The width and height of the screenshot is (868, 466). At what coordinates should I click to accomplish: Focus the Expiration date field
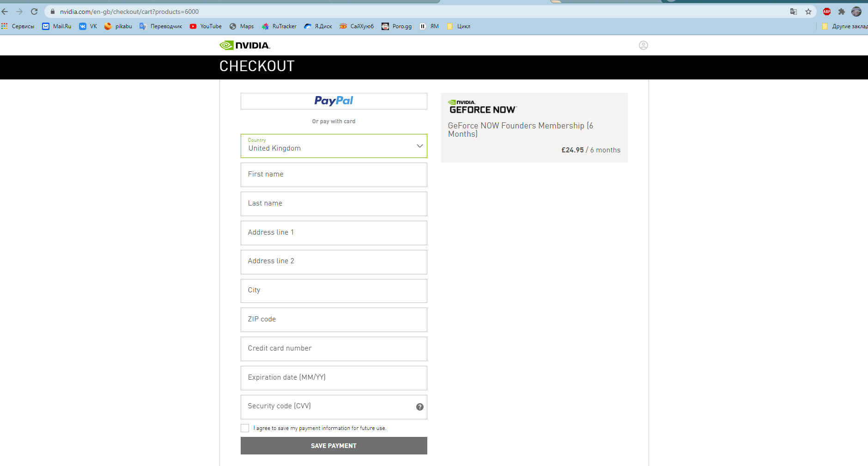334,378
